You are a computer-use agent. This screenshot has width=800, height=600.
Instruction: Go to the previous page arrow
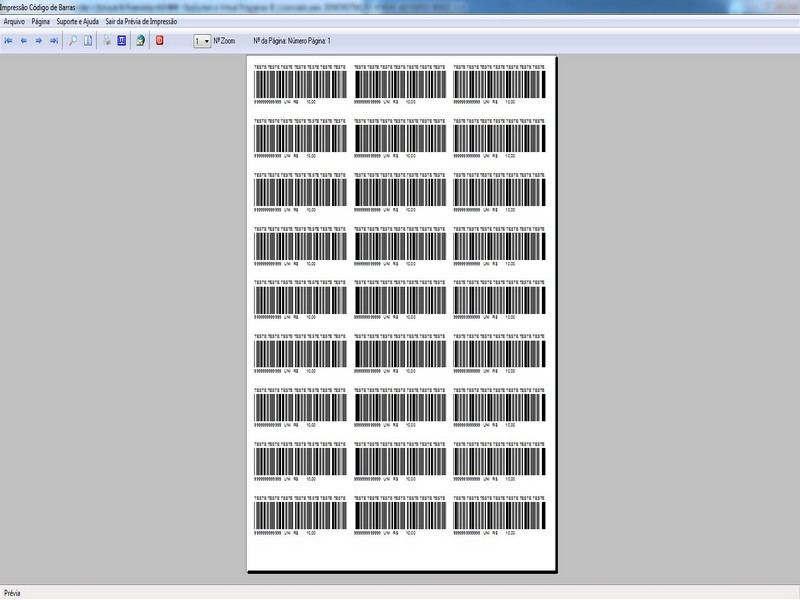tap(23, 41)
